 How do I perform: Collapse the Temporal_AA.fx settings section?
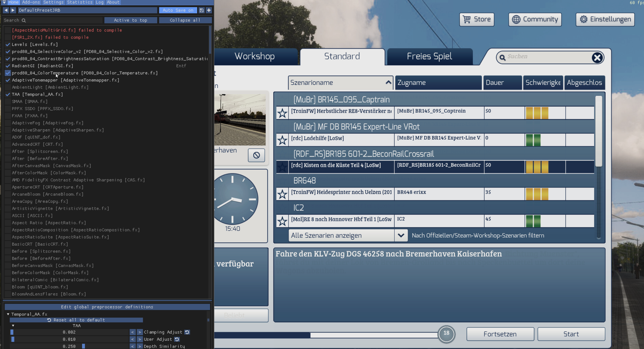[8, 314]
